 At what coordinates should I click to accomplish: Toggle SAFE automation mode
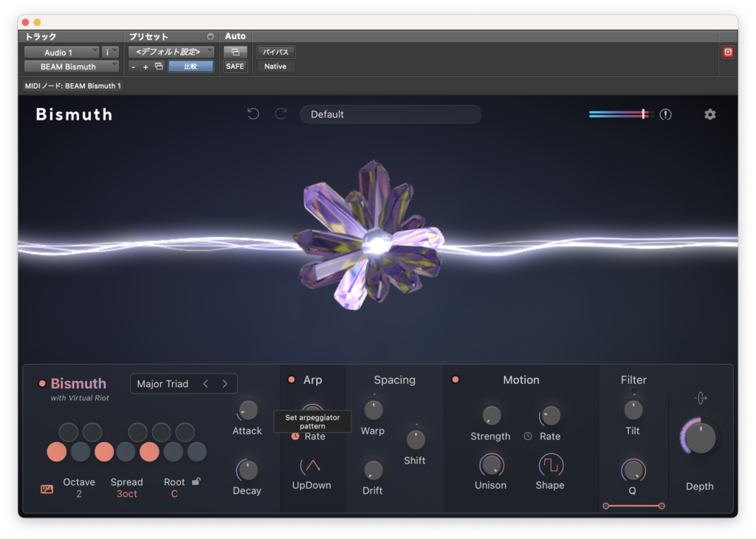(x=236, y=66)
